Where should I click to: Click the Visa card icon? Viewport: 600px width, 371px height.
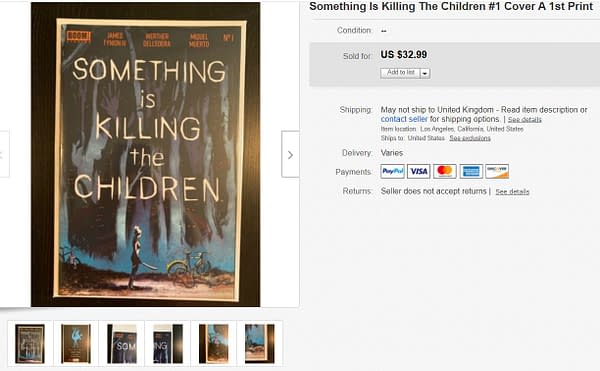419,171
